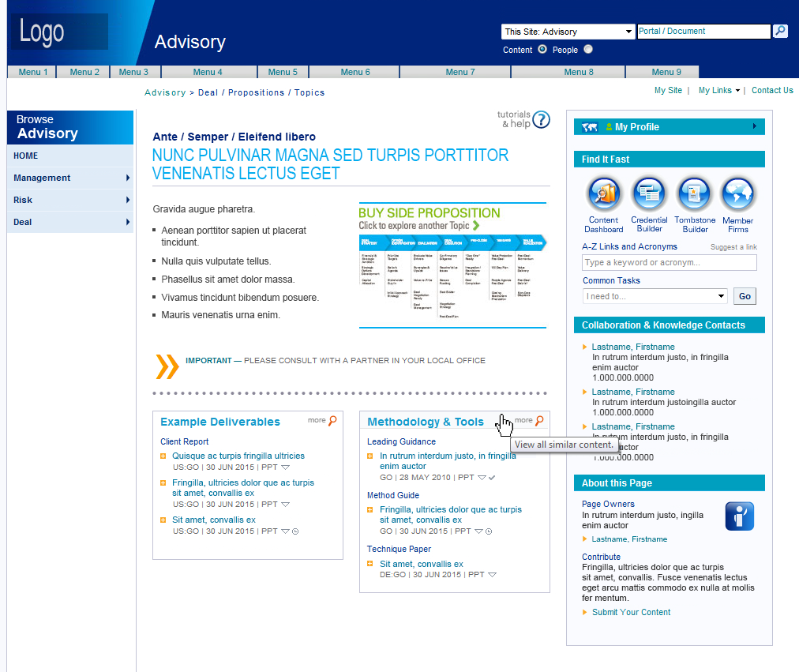Select the People radio button

588,50
